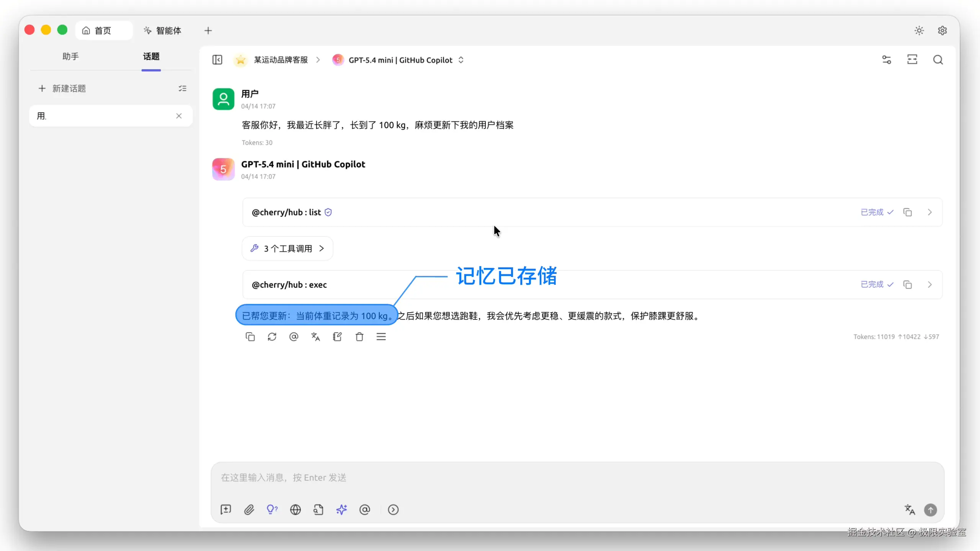The height and width of the screenshot is (551, 980).
Task: Delete the assistant message with trash icon
Action: (359, 337)
